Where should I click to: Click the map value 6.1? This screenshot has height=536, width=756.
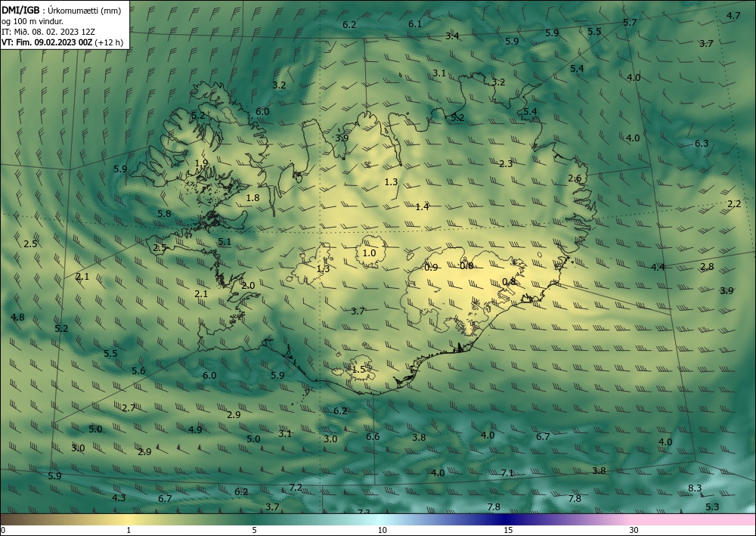(x=415, y=23)
